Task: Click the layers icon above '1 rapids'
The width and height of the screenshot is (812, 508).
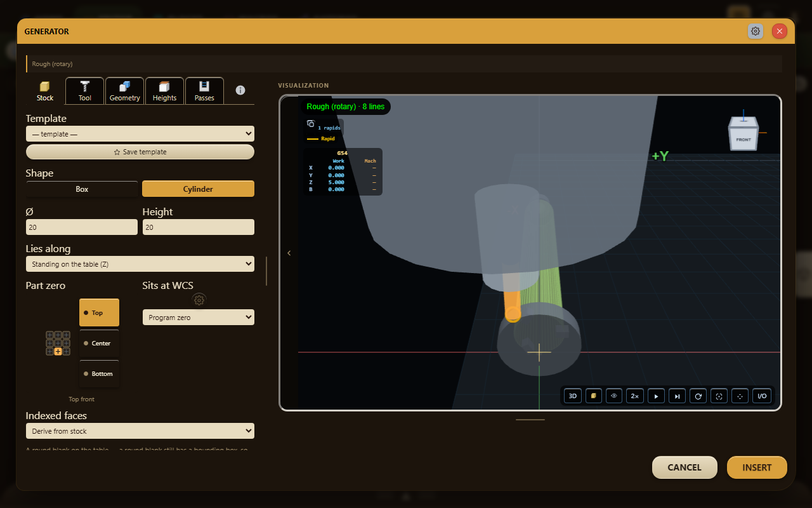Action: click(311, 124)
